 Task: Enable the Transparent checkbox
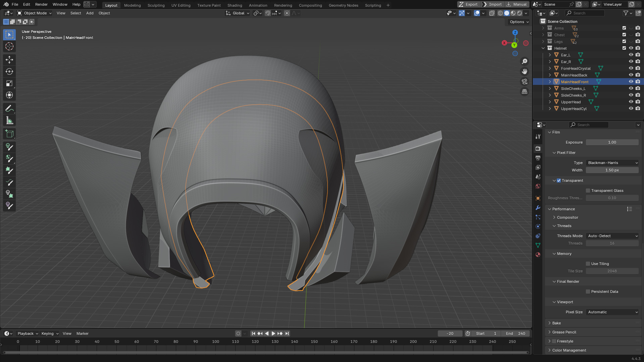[559, 180]
